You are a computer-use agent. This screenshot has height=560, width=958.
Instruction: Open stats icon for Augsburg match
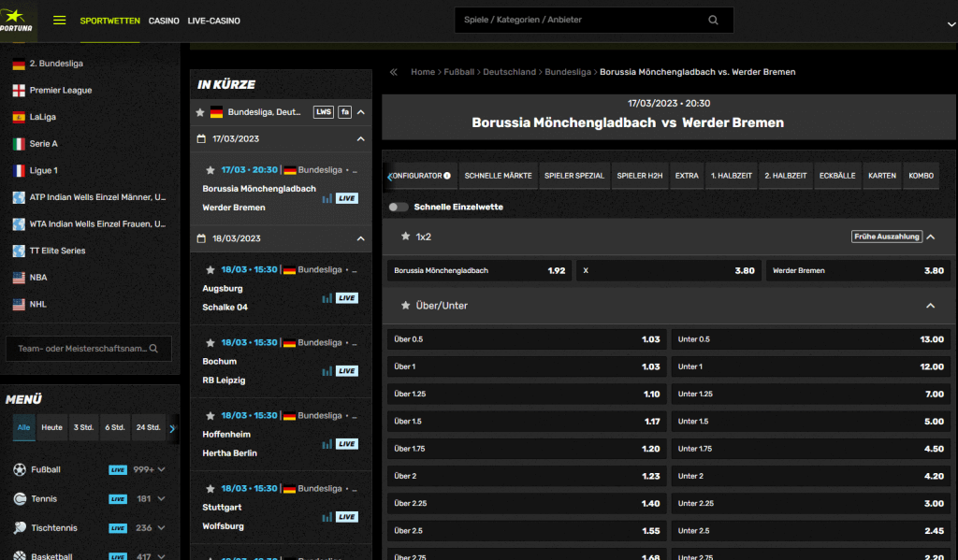(x=327, y=298)
